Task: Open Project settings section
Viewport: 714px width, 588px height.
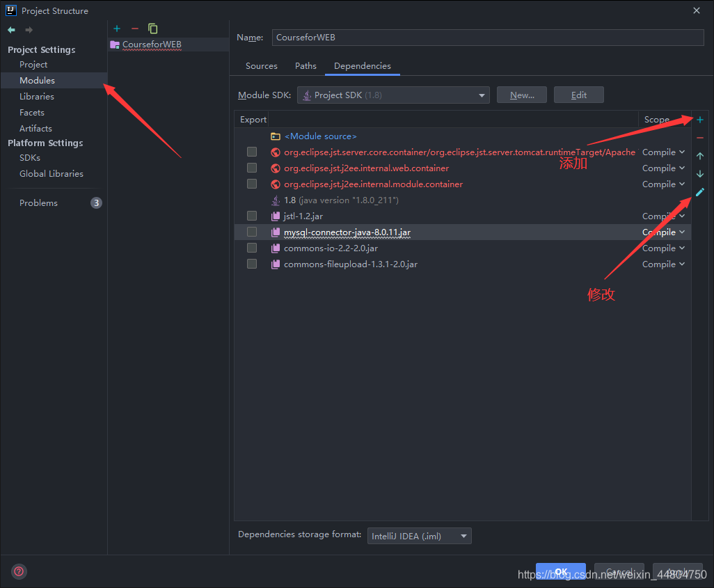Action: (x=33, y=65)
